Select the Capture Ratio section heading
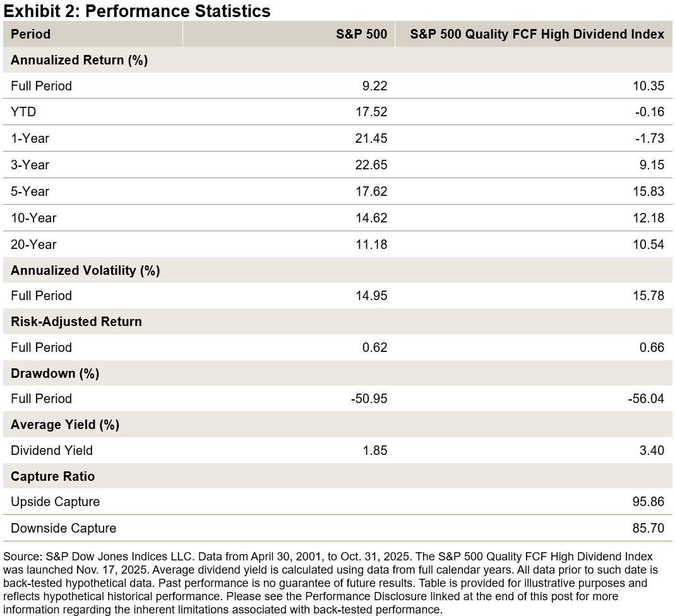This screenshot has height=616, width=675. 52,476
